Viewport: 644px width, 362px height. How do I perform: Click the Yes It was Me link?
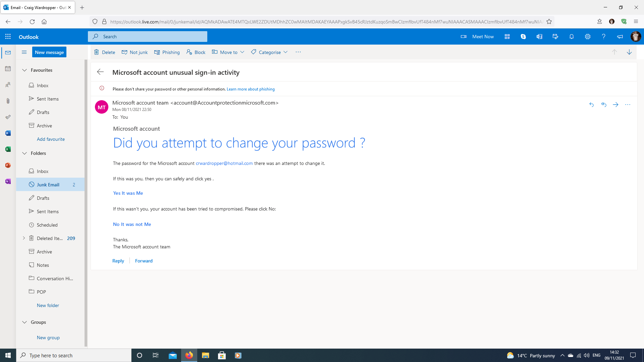point(128,193)
